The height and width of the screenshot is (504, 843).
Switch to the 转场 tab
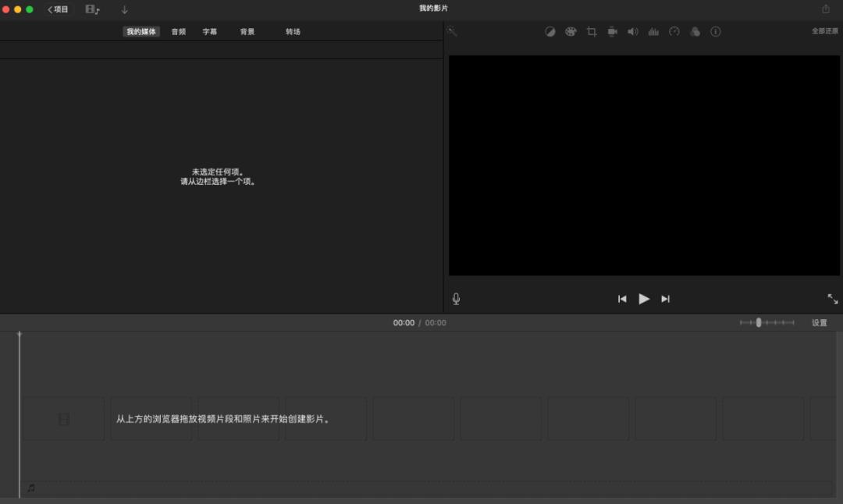click(293, 31)
